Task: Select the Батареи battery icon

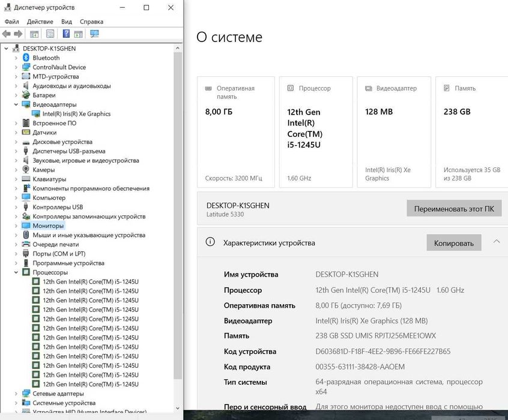Action: (26, 95)
